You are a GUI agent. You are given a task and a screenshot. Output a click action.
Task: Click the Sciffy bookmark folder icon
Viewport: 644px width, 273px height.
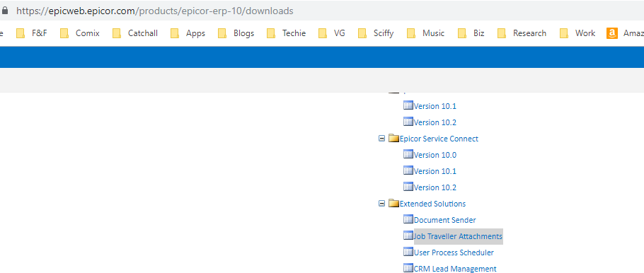click(362, 33)
